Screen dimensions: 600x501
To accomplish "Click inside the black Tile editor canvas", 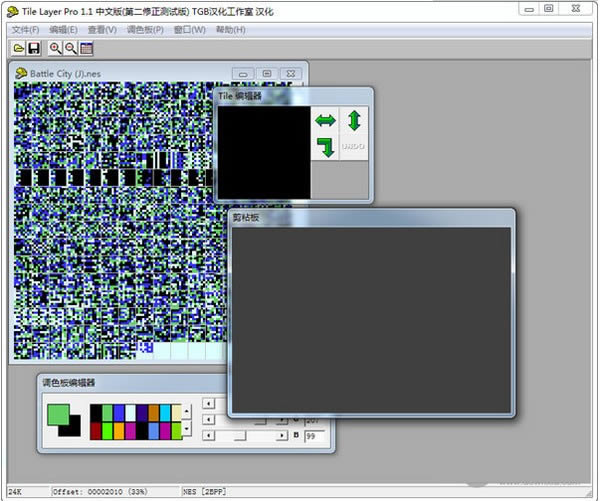I will [264, 152].
